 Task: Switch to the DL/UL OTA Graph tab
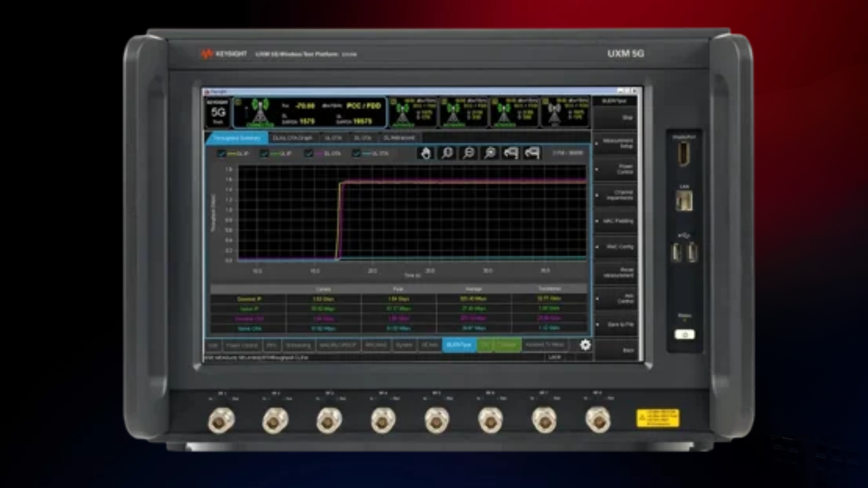click(292, 138)
